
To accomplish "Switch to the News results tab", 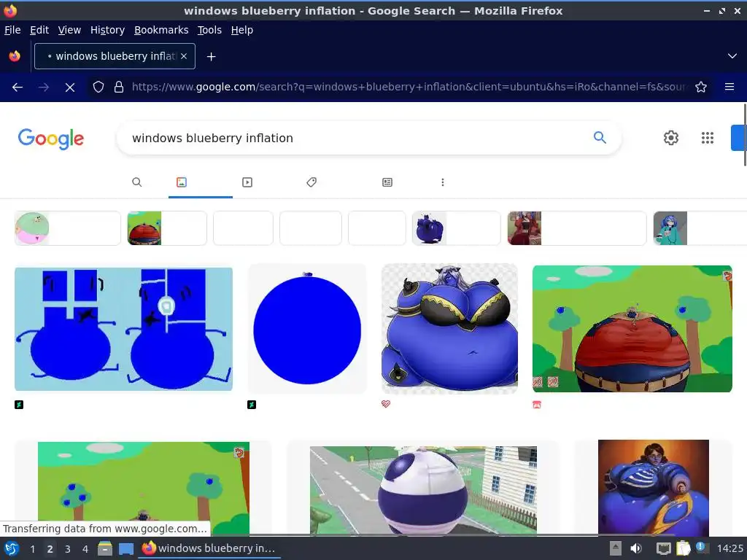I will pyautogui.click(x=387, y=182).
